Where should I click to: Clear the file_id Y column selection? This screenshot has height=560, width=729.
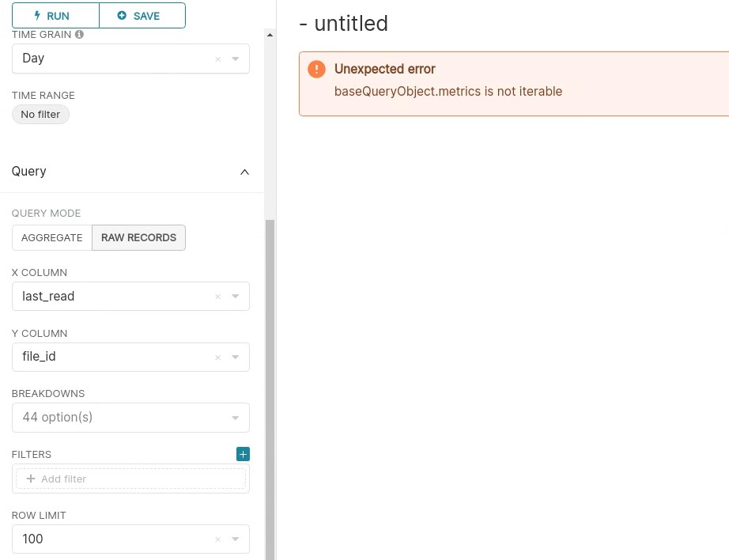(x=218, y=357)
